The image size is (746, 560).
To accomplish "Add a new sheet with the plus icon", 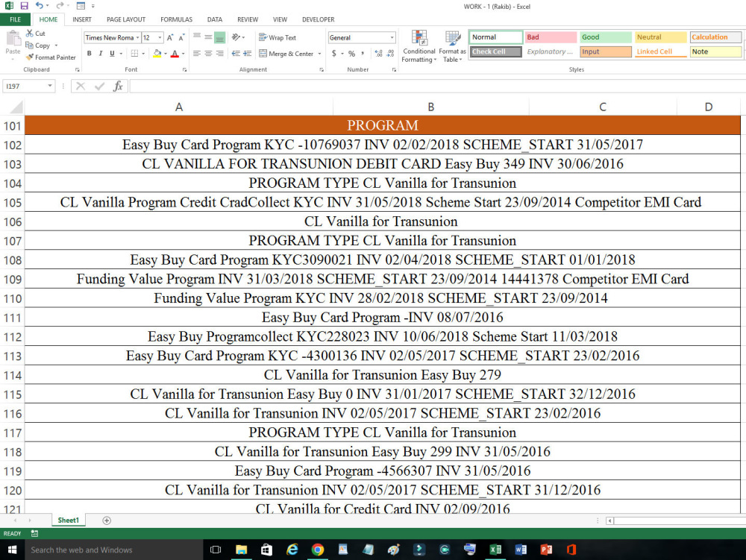I will [107, 520].
